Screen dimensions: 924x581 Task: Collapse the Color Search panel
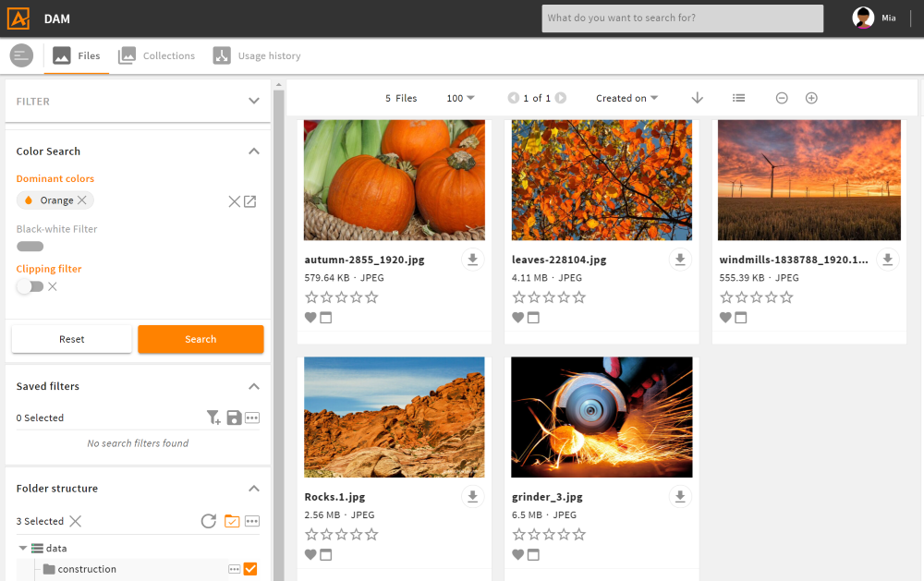(x=254, y=151)
